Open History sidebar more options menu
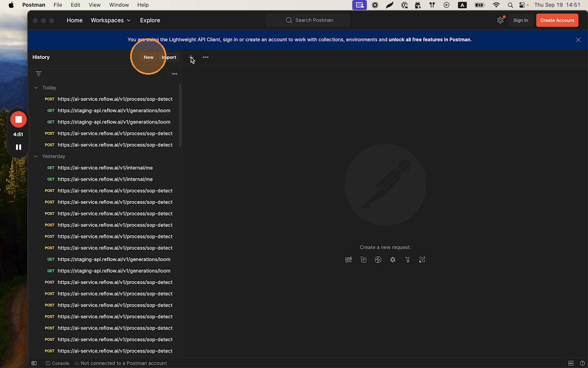Viewport: 588px width, 368px height. click(175, 74)
